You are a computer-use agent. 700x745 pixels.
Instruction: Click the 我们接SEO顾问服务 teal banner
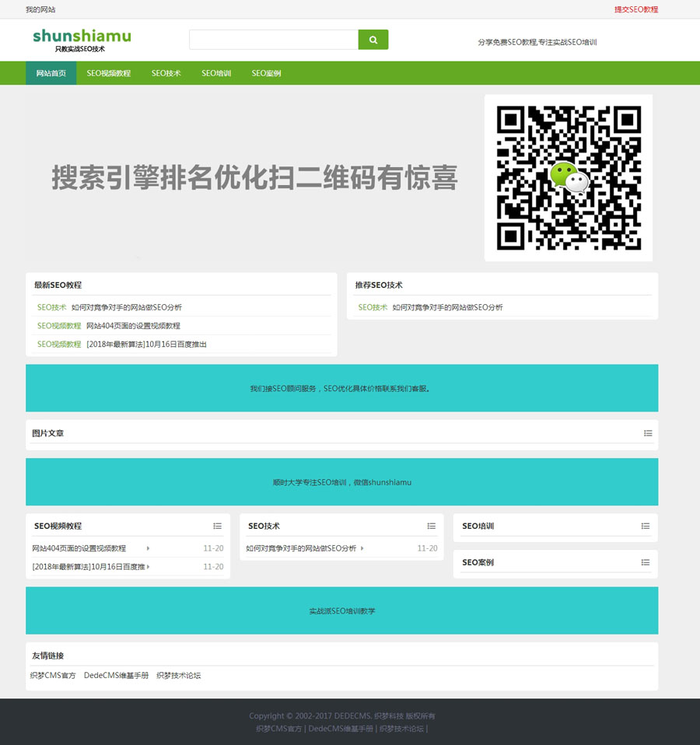341,388
